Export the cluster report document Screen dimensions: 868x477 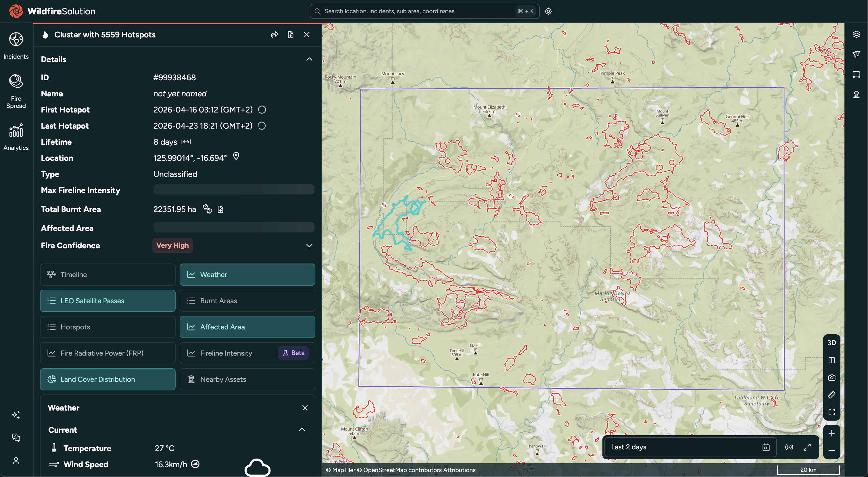point(291,35)
